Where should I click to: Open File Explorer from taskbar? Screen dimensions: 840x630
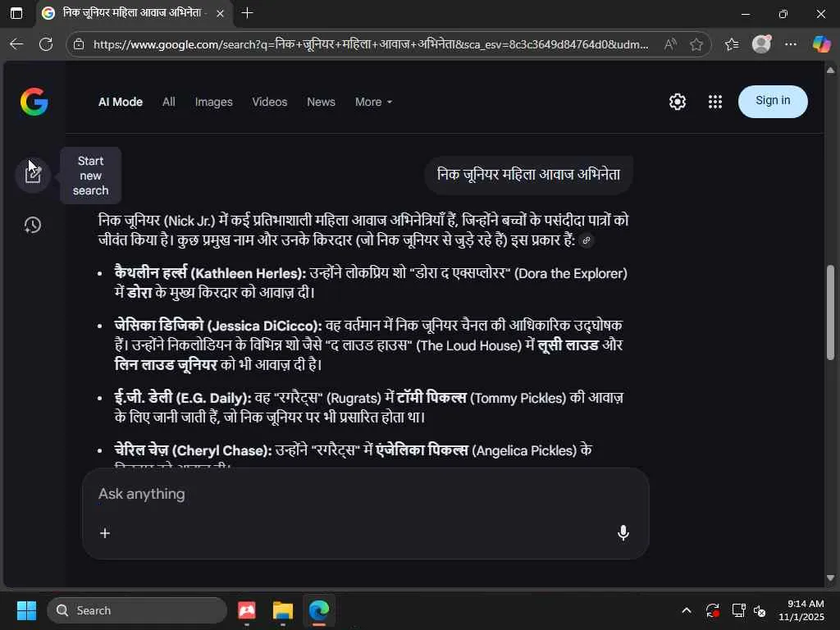point(282,610)
